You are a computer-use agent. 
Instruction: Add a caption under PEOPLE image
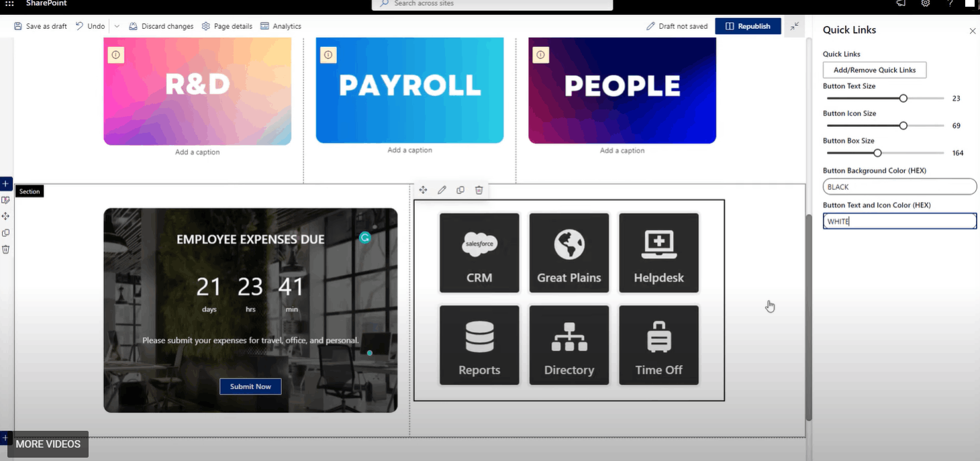coord(622,151)
